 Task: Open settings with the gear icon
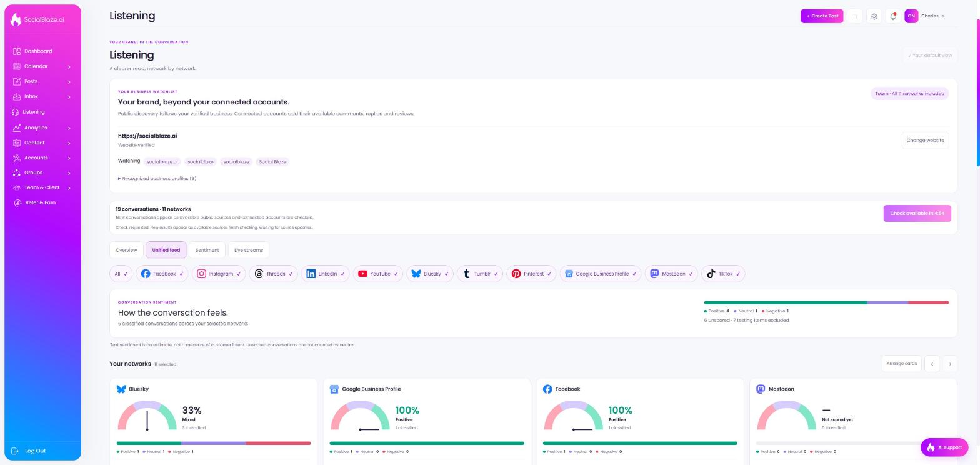tap(874, 16)
